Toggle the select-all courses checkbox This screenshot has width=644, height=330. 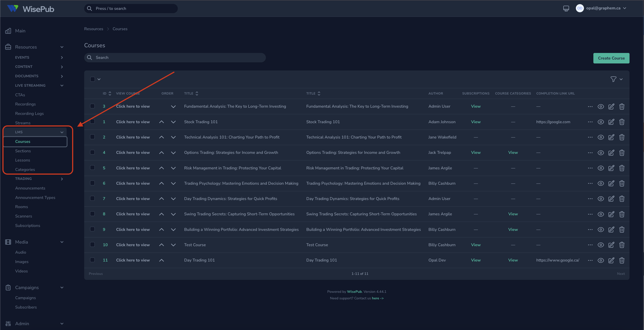[x=93, y=79]
